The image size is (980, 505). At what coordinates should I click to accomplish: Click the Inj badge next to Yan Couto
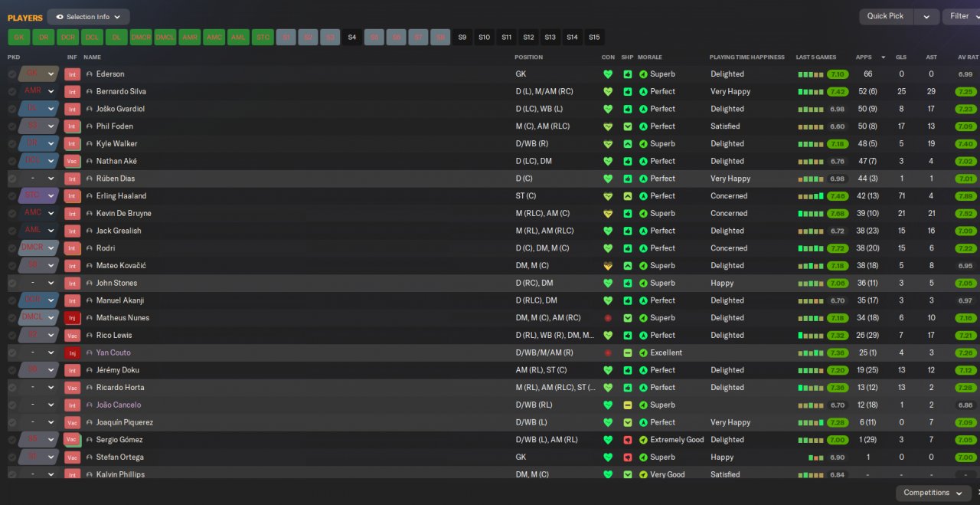point(72,353)
